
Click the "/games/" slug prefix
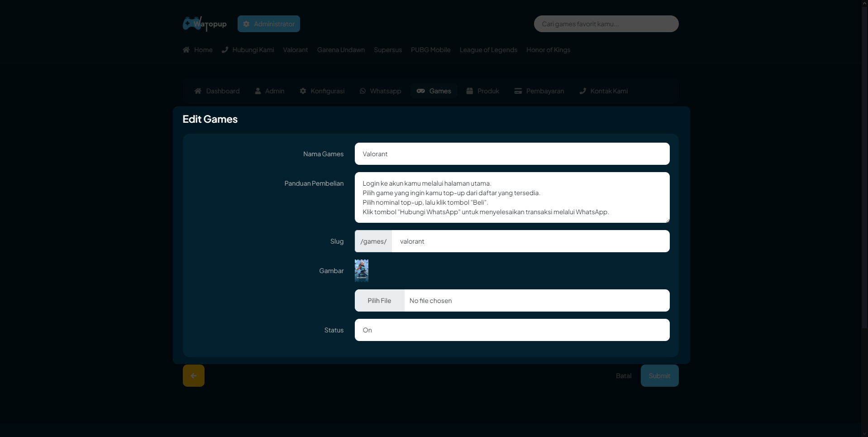(373, 241)
